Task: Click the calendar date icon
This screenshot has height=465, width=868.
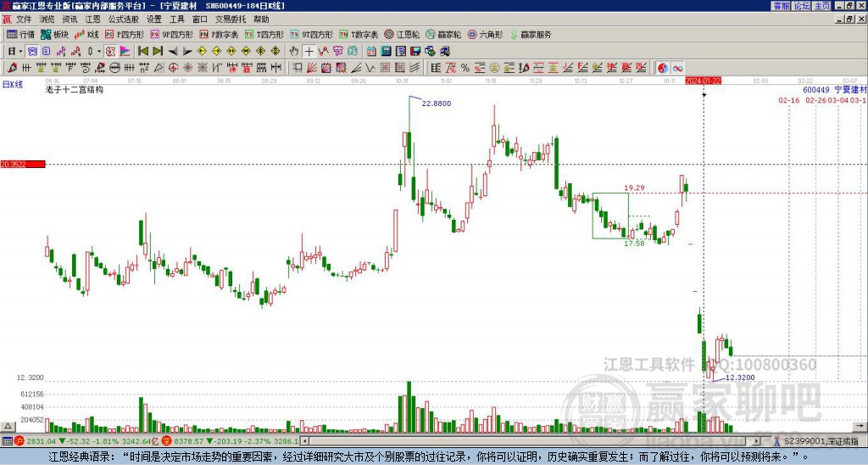Action: tap(371, 52)
